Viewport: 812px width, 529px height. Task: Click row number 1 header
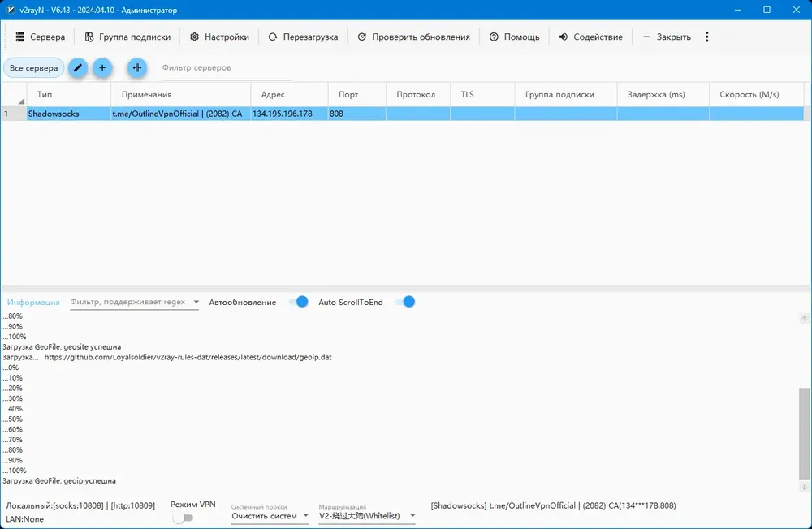click(x=14, y=114)
